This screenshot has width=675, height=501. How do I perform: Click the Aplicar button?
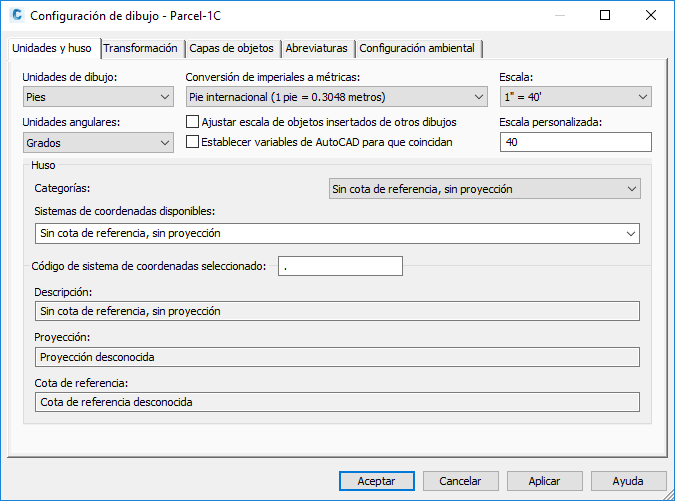click(x=545, y=481)
